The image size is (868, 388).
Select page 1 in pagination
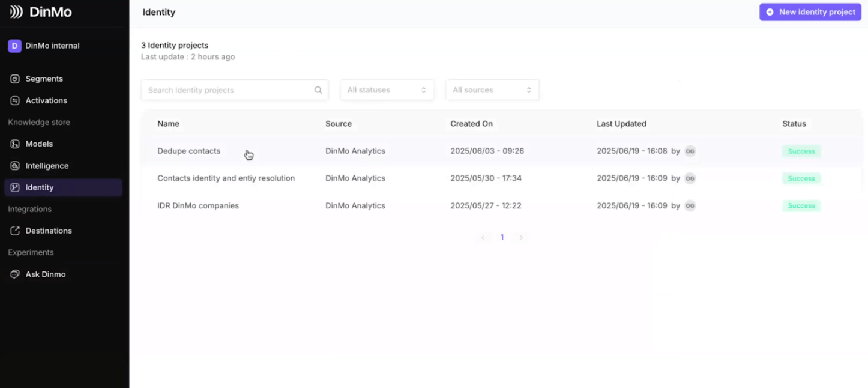(x=502, y=237)
